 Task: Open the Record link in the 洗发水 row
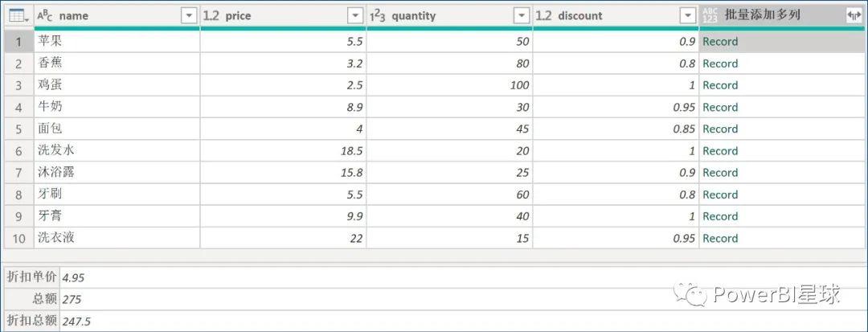click(x=720, y=151)
